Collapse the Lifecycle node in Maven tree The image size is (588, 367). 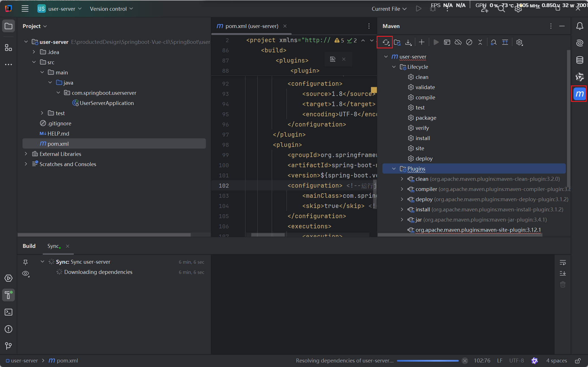click(394, 67)
